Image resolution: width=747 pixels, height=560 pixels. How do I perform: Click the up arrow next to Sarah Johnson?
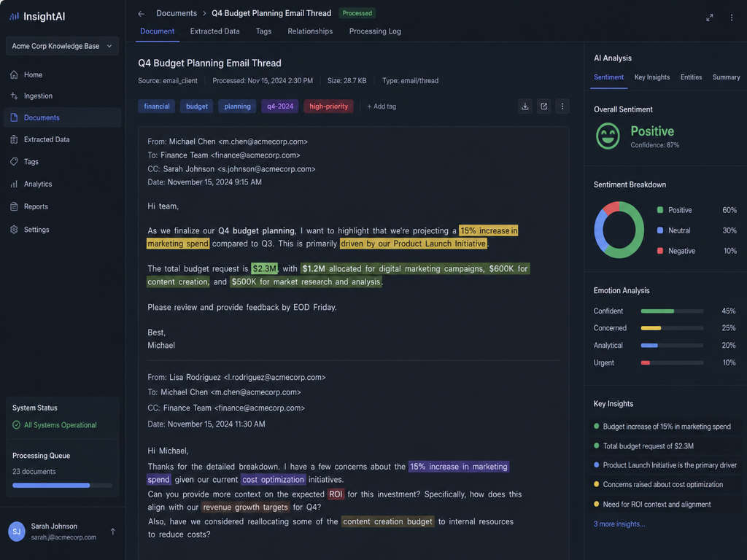click(x=113, y=532)
